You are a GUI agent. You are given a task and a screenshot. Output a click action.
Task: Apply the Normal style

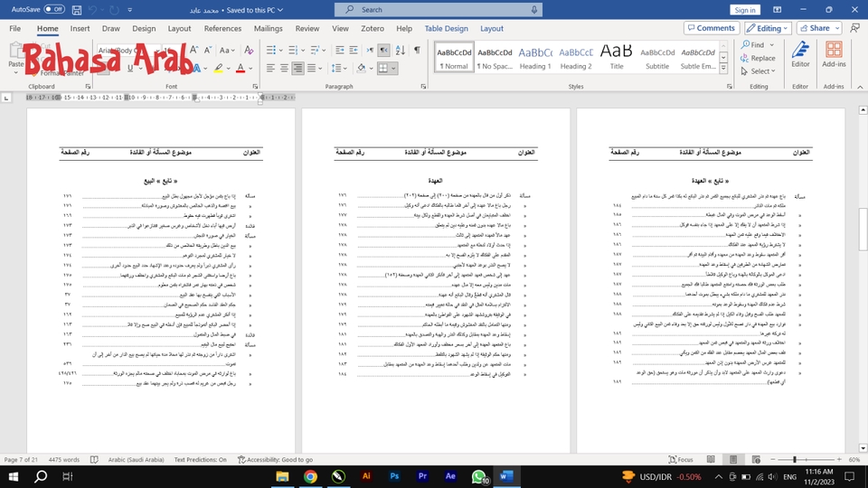pos(454,58)
